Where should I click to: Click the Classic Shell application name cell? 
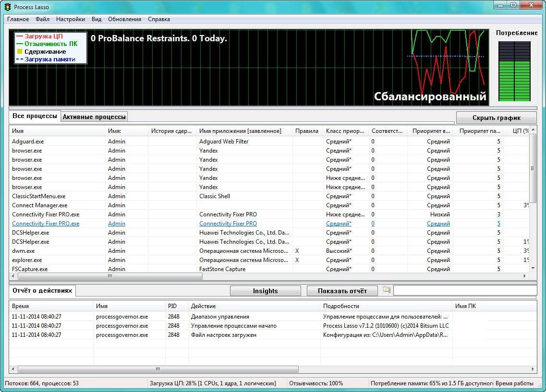[x=215, y=196]
